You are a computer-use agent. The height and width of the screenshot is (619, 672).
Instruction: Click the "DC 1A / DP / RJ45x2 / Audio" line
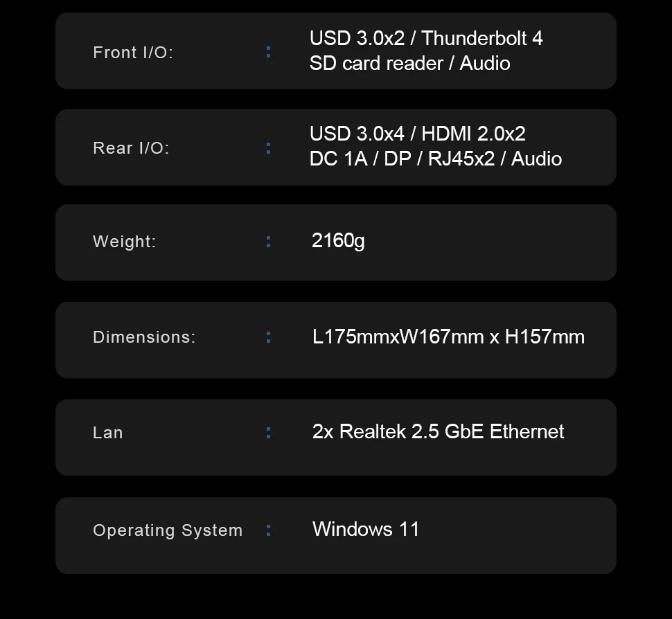coord(435,159)
